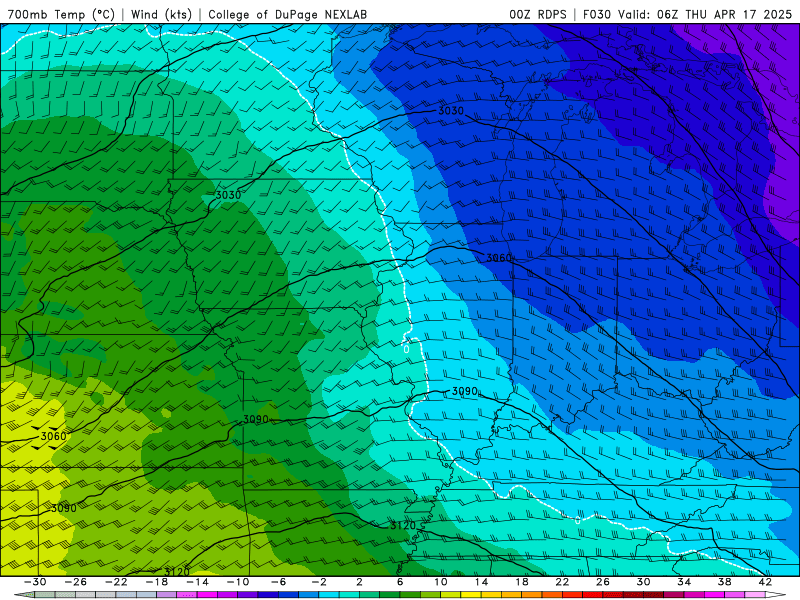Click the "10" color scale value
This screenshot has width=800, height=600.
[441, 582]
